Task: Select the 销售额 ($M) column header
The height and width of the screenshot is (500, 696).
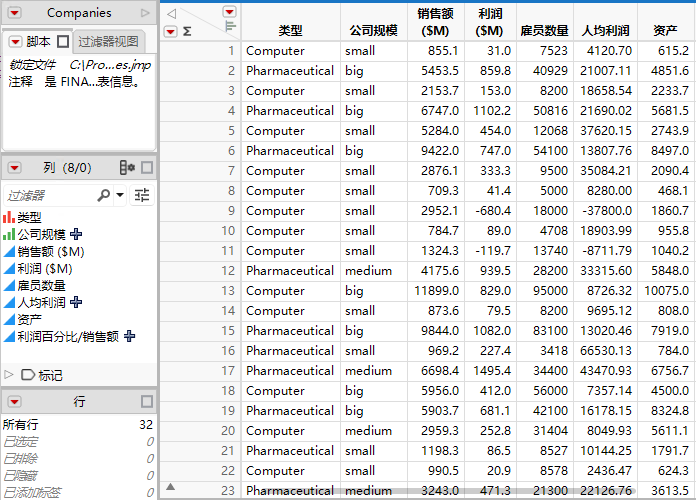Action: click(x=435, y=22)
